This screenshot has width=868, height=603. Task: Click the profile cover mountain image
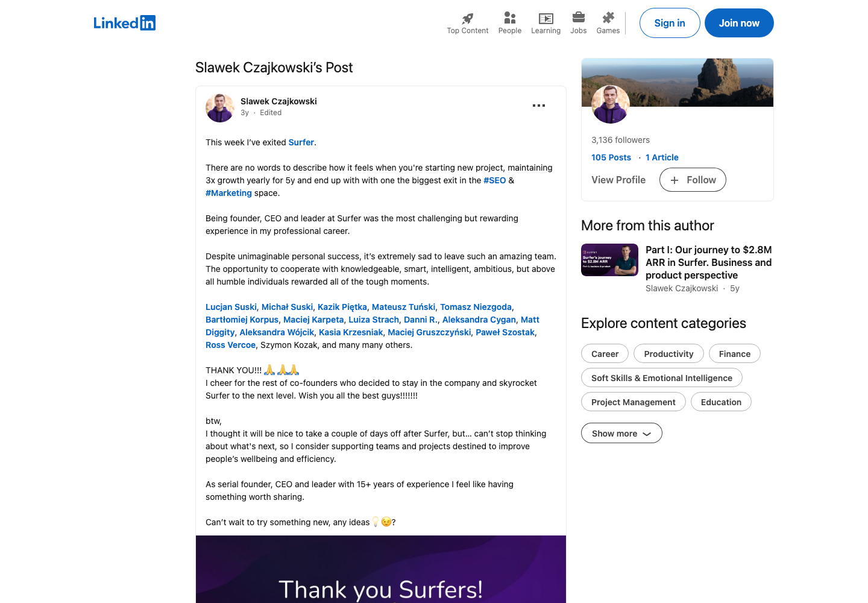678,83
